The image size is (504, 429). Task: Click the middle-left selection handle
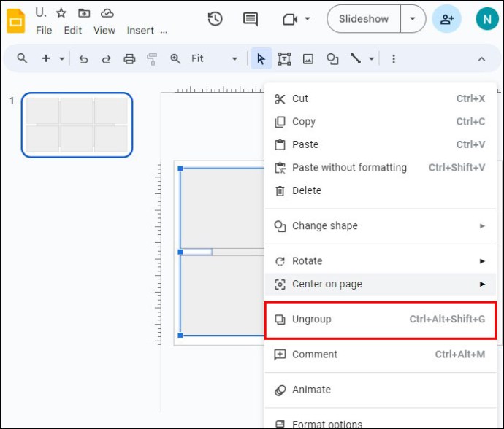180,252
